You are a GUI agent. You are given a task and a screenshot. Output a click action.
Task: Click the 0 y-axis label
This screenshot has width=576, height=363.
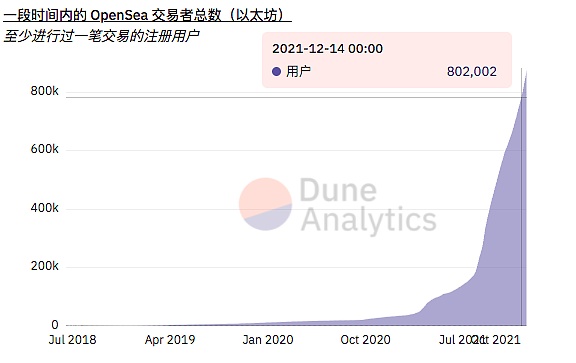(55, 325)
